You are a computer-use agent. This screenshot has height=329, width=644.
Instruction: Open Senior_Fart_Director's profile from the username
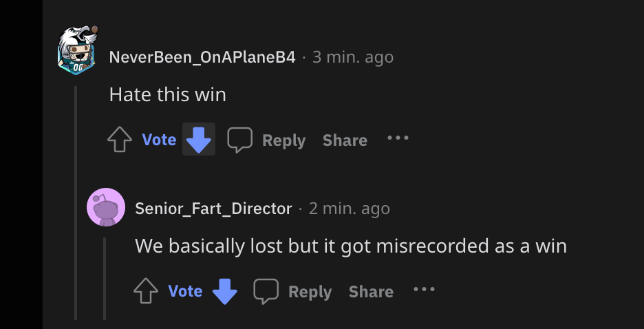(213, 209)
